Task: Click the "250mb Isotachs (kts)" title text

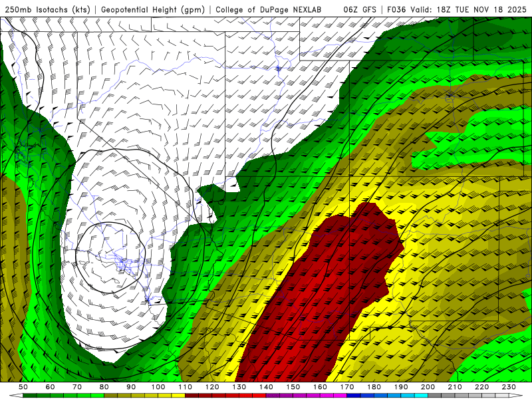Action: pyautogui.click(x=48, y=10)
